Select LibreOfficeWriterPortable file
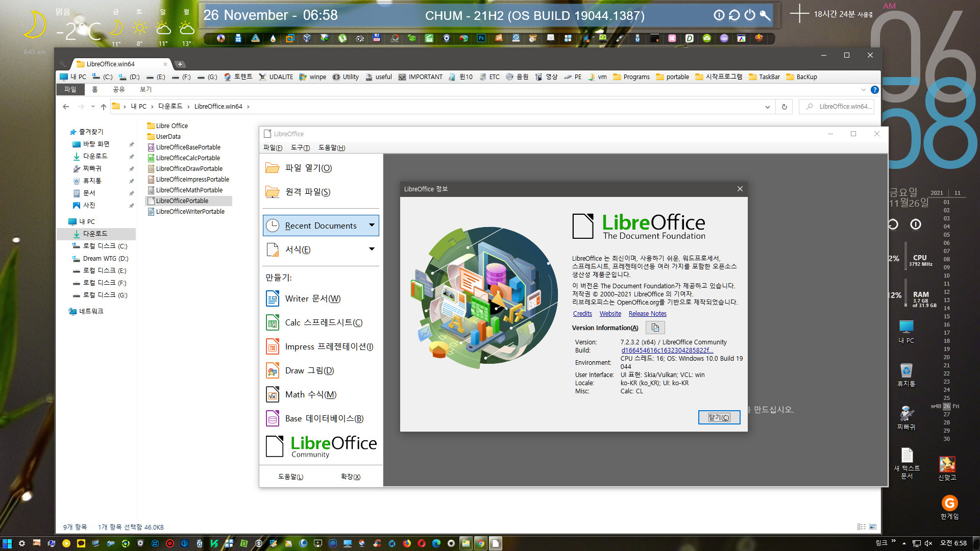 click(x=186, y=212)
